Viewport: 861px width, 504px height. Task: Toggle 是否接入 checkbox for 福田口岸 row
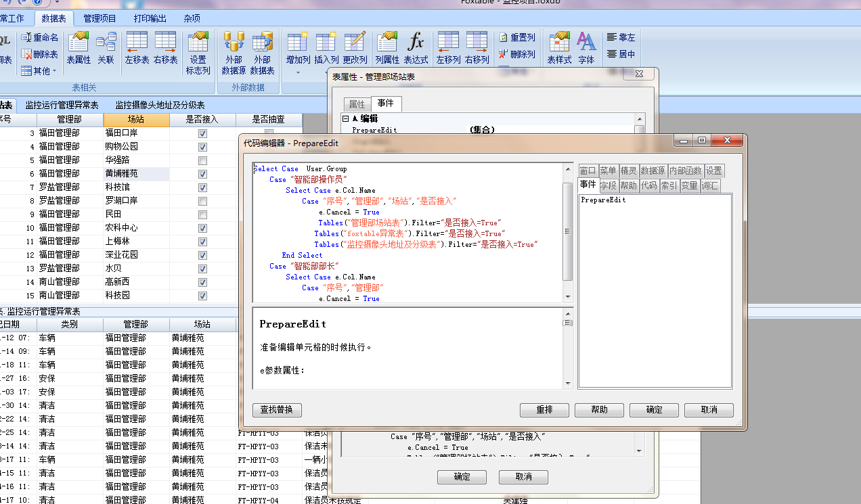pos(202,133)
